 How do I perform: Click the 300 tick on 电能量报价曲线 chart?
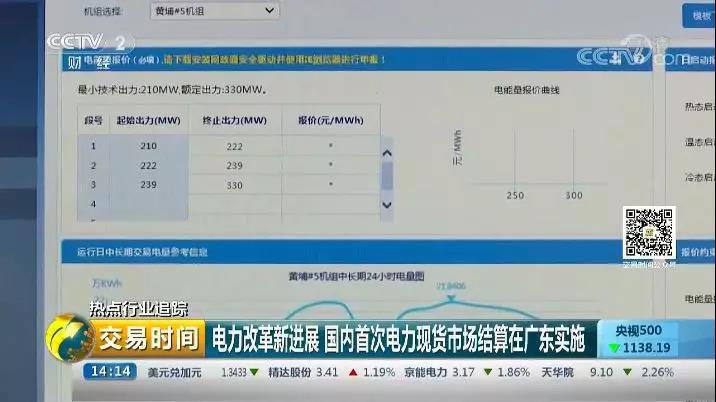tap(573, 195)
